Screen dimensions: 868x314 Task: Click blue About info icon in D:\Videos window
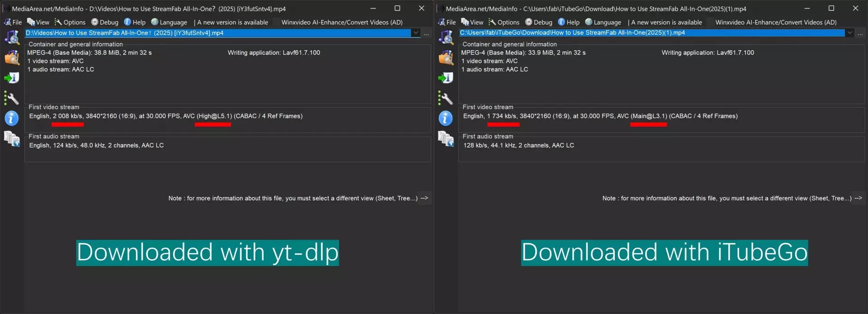point(12,118)
